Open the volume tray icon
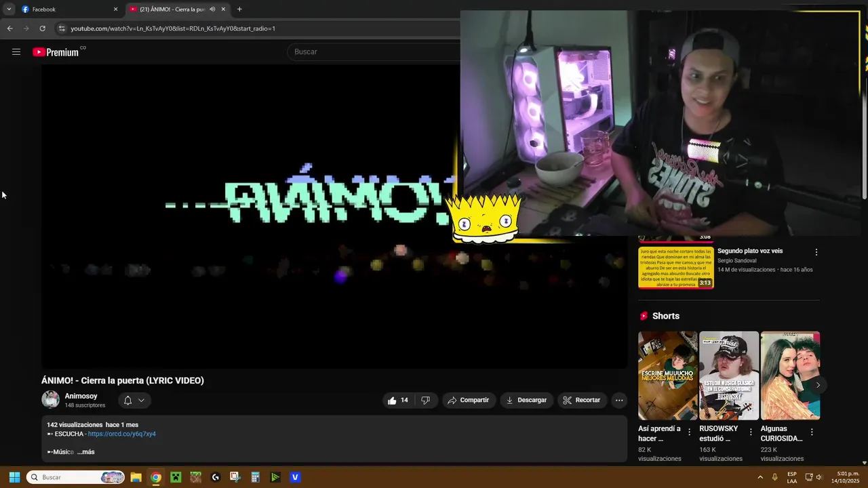868x488 pixels. [x=819, y=477]
